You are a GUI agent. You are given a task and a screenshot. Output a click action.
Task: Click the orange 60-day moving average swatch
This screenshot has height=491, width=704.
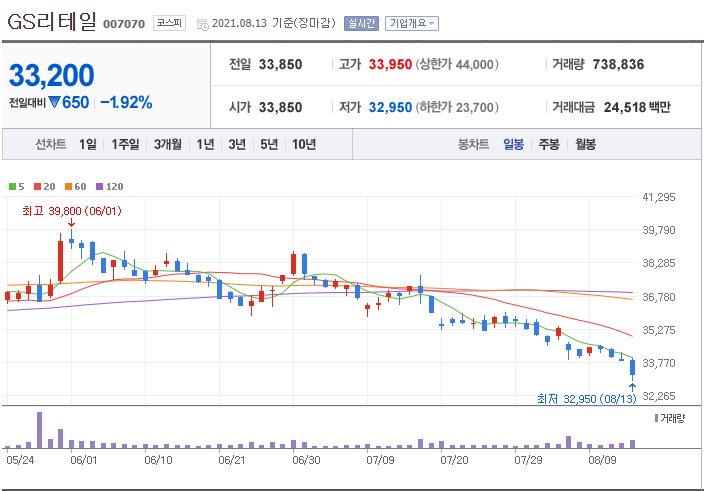(68, 186)
